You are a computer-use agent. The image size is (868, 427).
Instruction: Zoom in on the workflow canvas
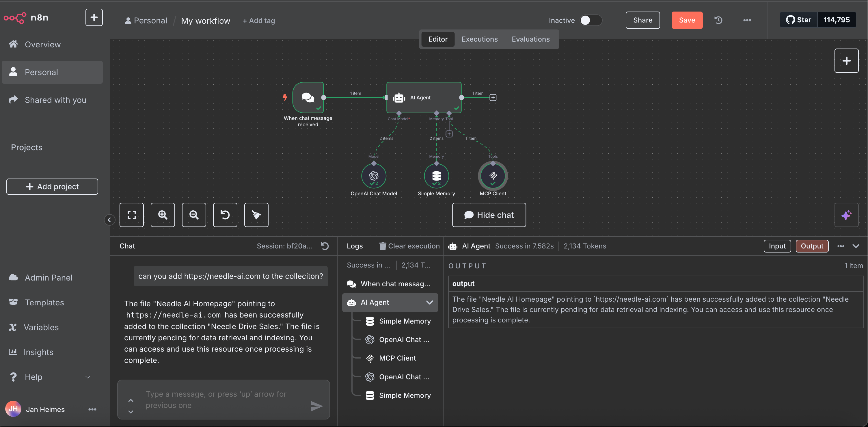pos(163,215)
